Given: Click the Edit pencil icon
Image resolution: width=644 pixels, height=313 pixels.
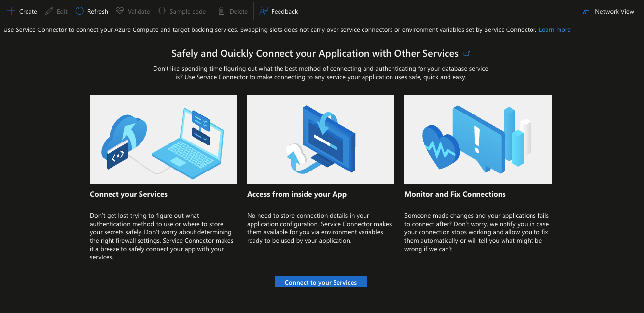Looking at the screenshot, I should (x=49, y=11).
